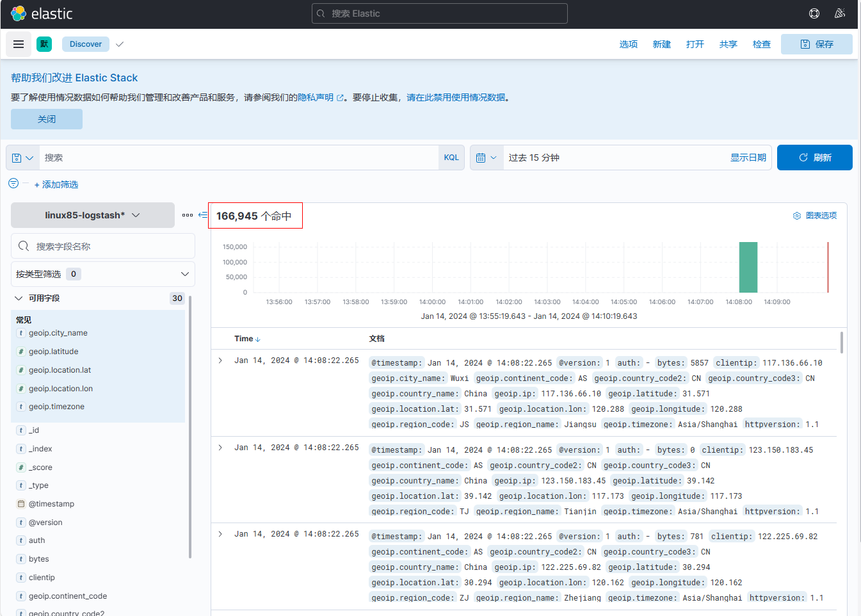Click the 刷新 refresh button
The height and width of the screenshot is (616, 861).
(x=814, y=158)
